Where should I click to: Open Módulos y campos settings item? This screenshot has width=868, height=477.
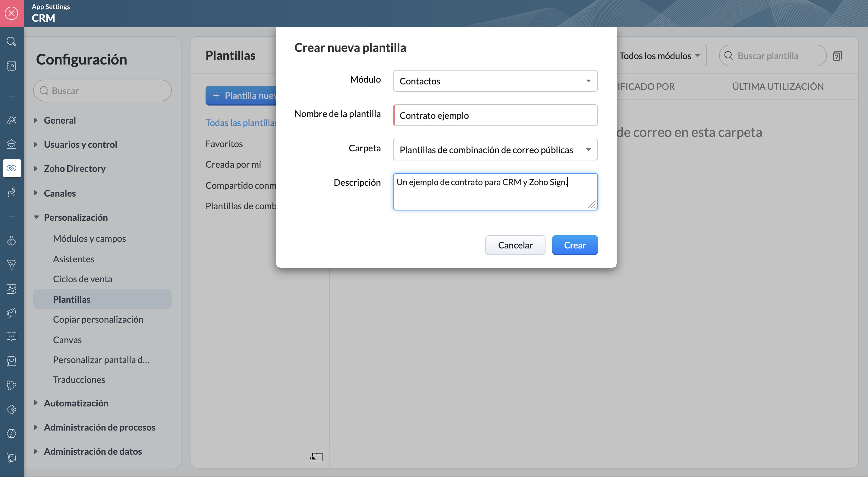(x=89, y=238)
